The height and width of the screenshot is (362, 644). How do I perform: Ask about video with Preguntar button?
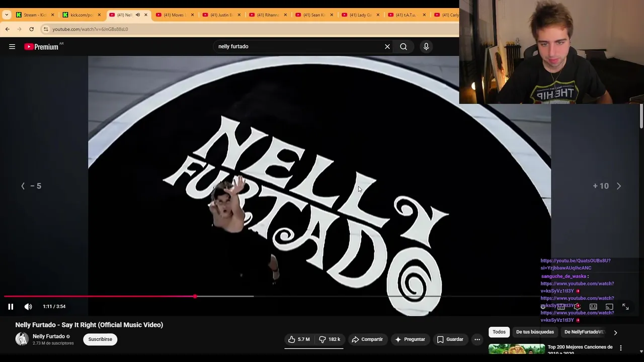410,339
